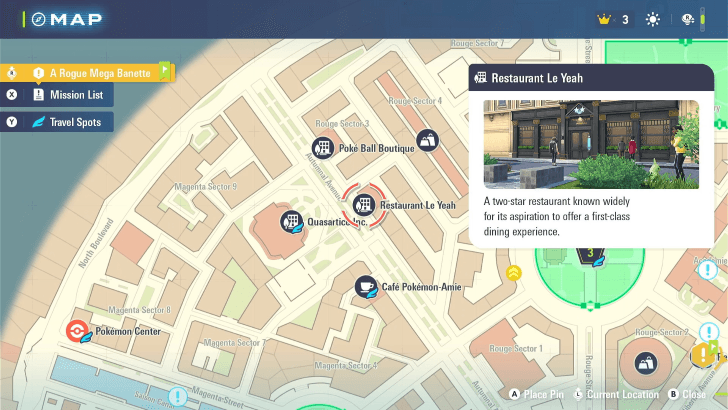Toggle the sun daytime indicator icon
The width and height of the screenshot is (728, 410).
pos(653,19)
